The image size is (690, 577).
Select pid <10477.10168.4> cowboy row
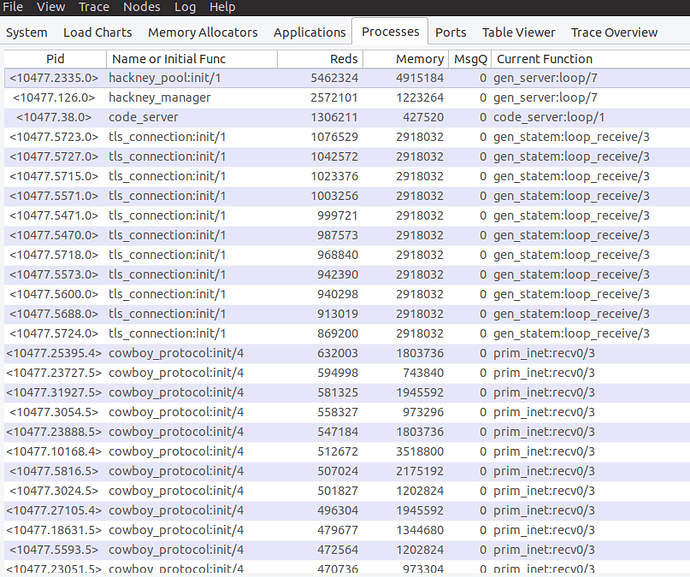tap(347, 452)
